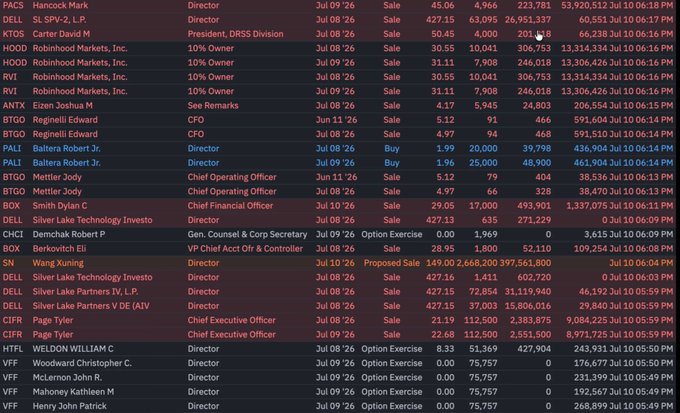
Task: Select 'Gen. Counsel & Corp Secretary' cell
Action: (x=247, y=234)
